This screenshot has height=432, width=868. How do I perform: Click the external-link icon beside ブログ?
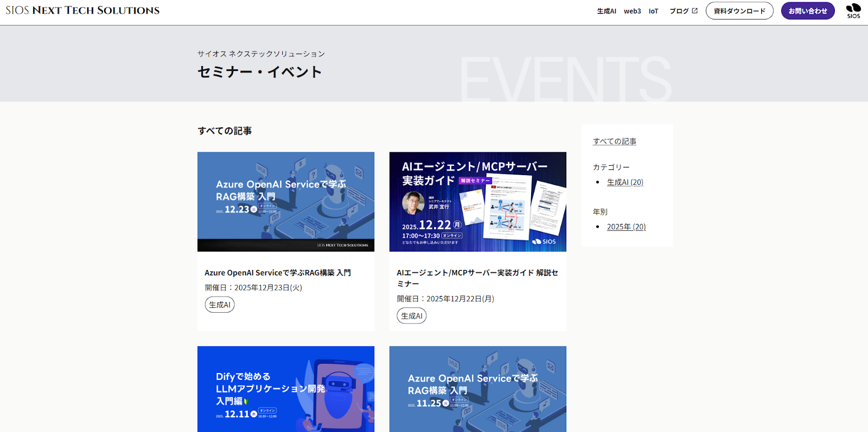[694, 11]
